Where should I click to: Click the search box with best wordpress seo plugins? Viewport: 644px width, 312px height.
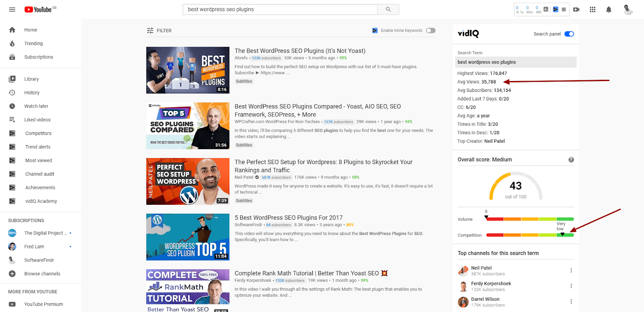[280, 9]
